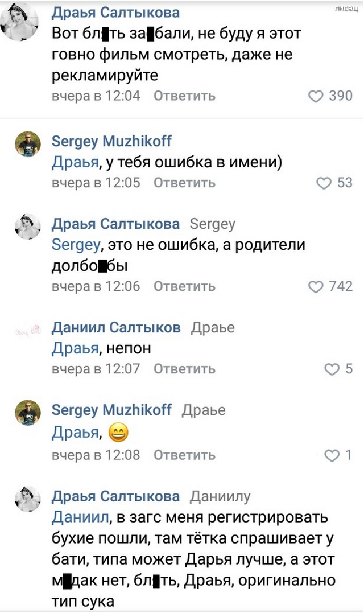Open Даниил Салтыков's profile name link
The width and height of the screenshot is (364, 613).
tap(116, 327)
